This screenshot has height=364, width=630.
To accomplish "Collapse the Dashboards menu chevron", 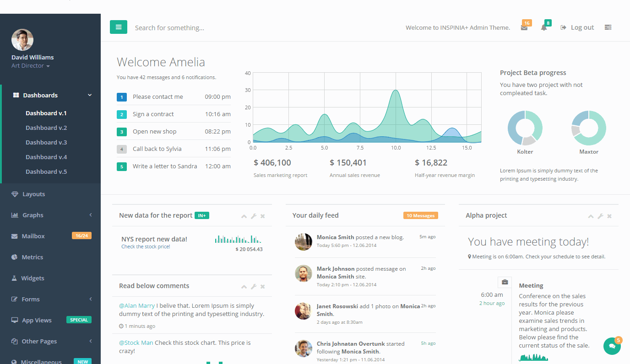I will point(90,95).
